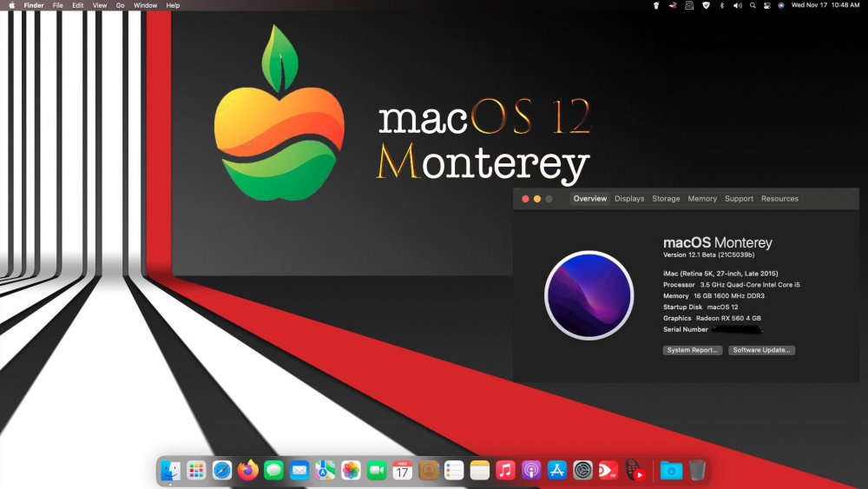Click the "macOS Monterey" heading in the window

click(x=718, y=242)
